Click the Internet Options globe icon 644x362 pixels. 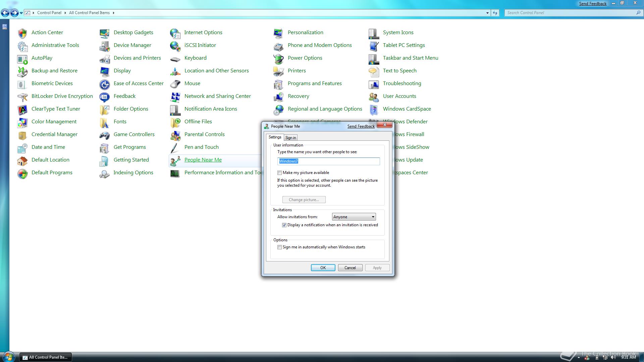(x=175, y=33)
